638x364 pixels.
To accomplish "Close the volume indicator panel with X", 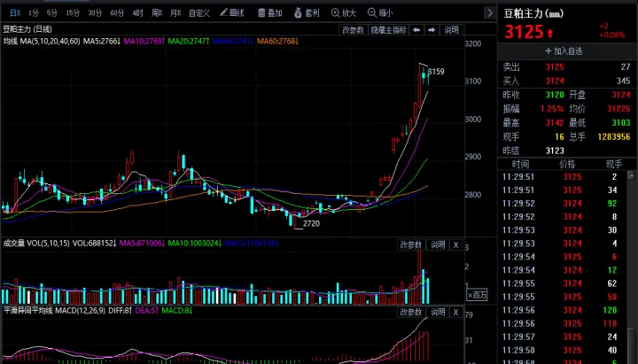I will (x=455, y=244).
